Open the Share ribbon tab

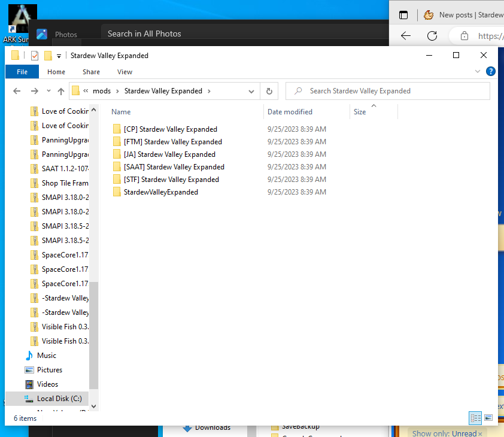tap(92, 72)
